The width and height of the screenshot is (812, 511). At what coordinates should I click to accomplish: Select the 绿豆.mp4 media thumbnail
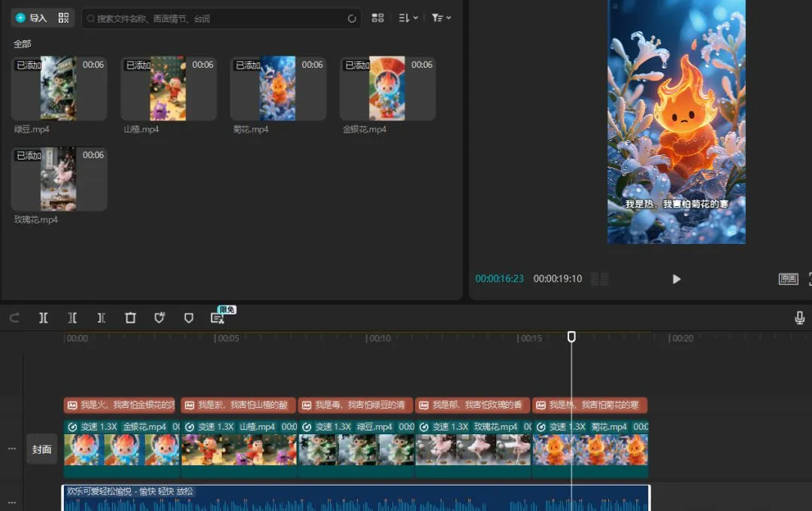tap(59, 89)
